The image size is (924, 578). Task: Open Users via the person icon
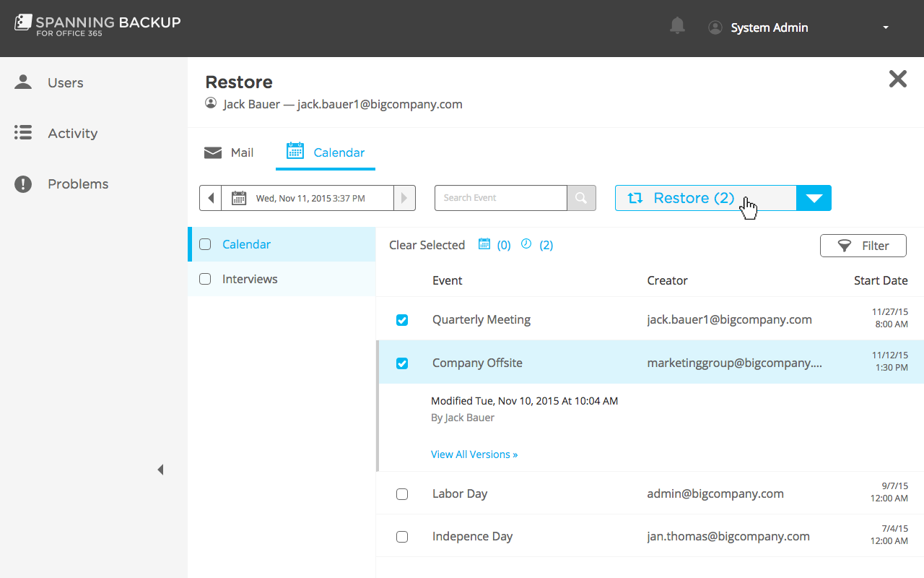coord(23,82)
